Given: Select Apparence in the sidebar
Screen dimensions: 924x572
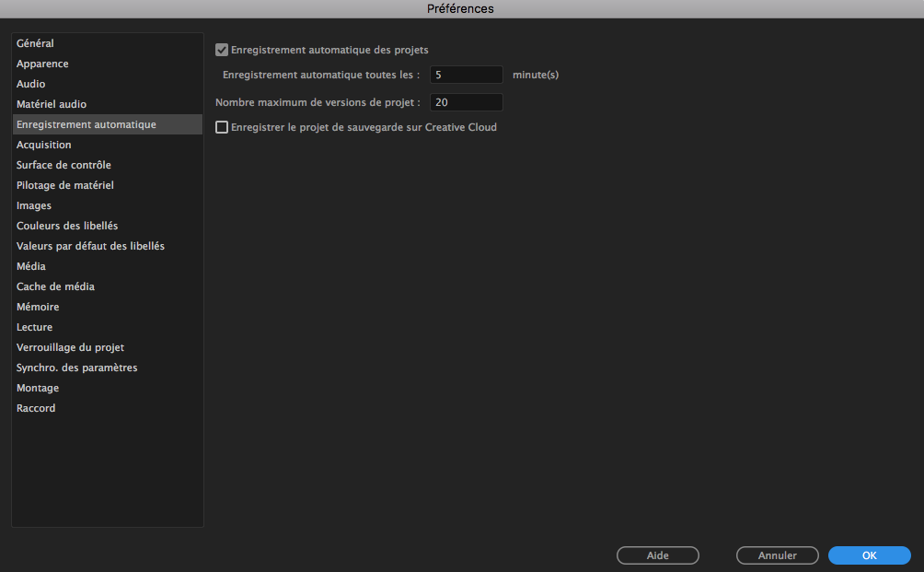Looking at the screenshot, I should (108, 64).
